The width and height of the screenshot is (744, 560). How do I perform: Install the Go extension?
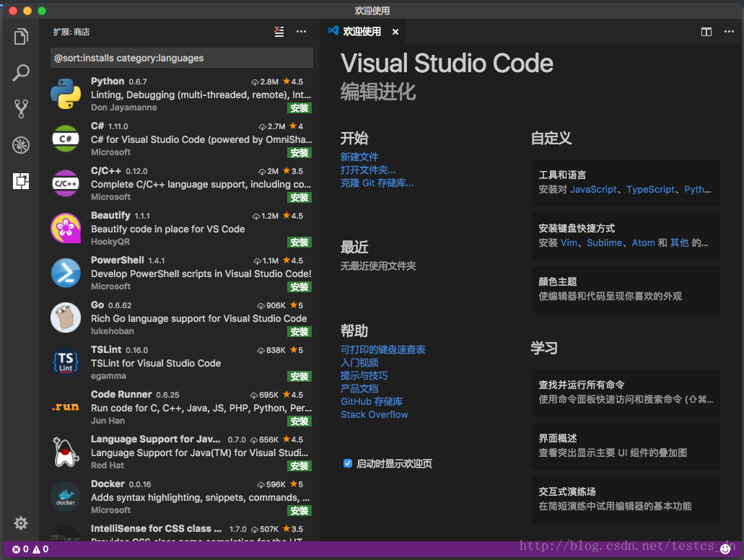(x=299, y=332)
